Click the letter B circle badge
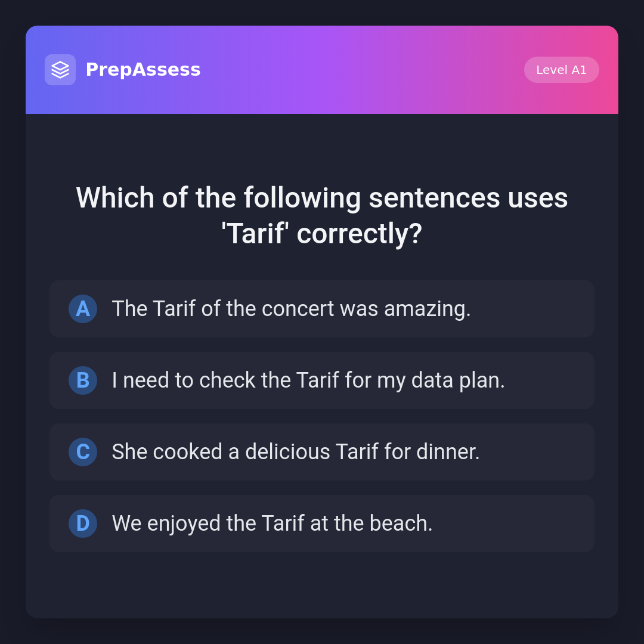This screenshot has height=644, width=644. [83, 380]
